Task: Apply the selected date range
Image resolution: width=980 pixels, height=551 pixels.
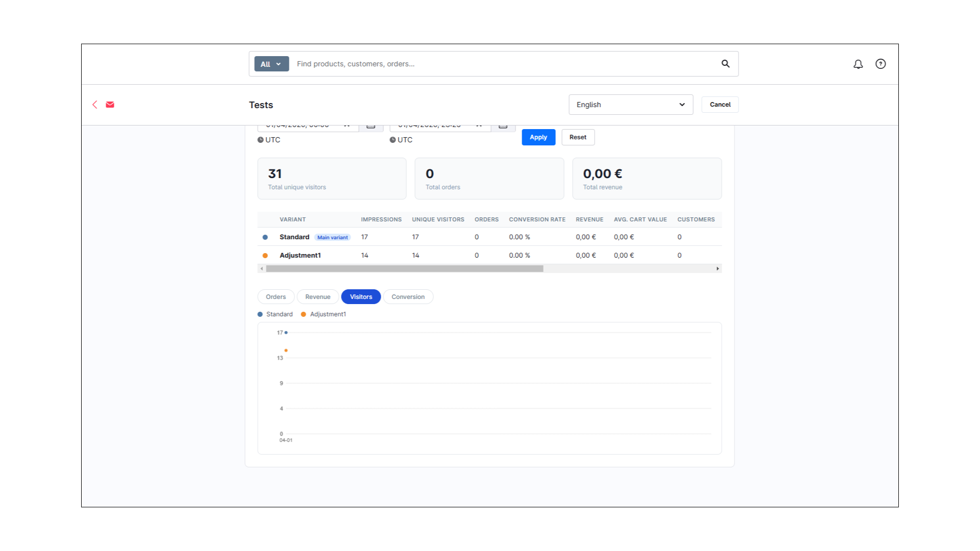Action: pyautogui.click(x=538, y=137)
